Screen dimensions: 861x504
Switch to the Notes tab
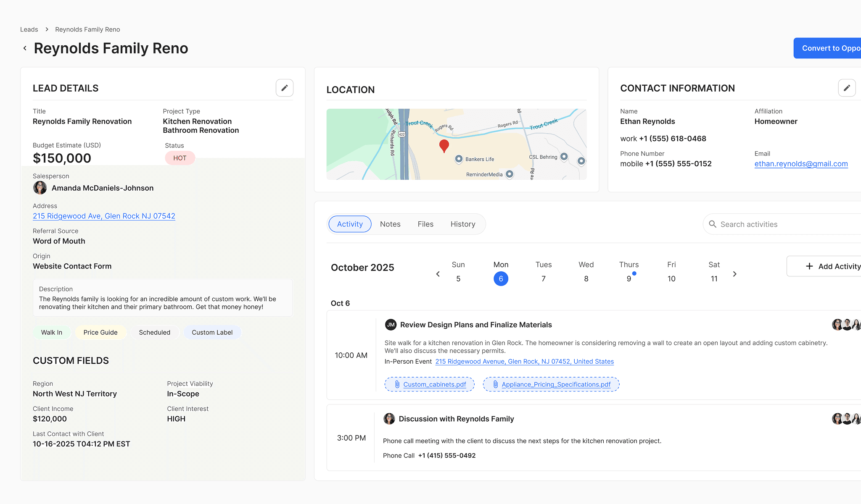point(390,224)
